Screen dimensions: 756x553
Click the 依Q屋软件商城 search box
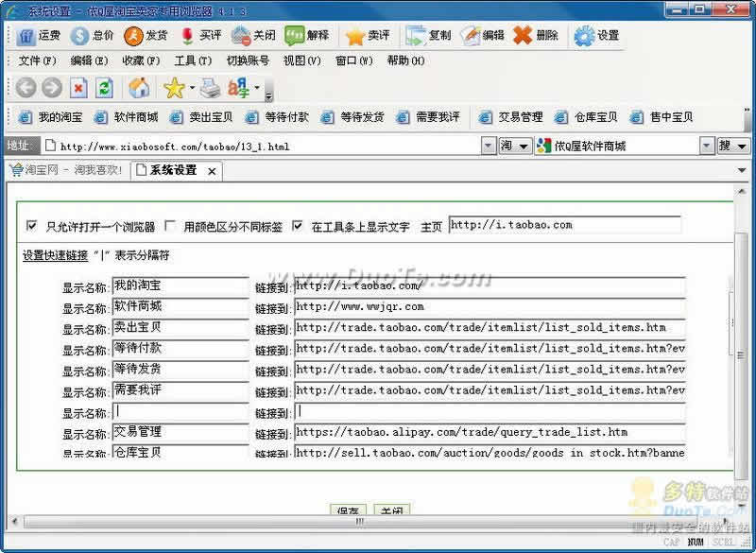point(618,146)
